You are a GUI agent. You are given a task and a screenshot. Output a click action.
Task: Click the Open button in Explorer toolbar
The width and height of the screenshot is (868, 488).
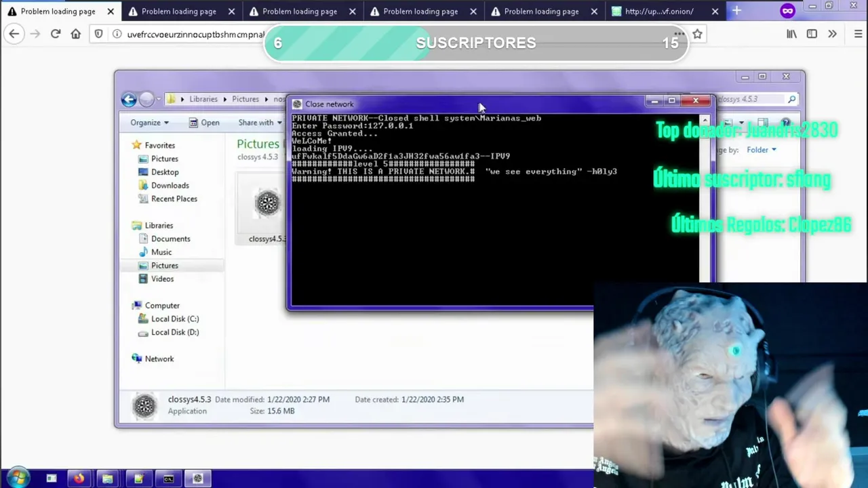point(204,123)
